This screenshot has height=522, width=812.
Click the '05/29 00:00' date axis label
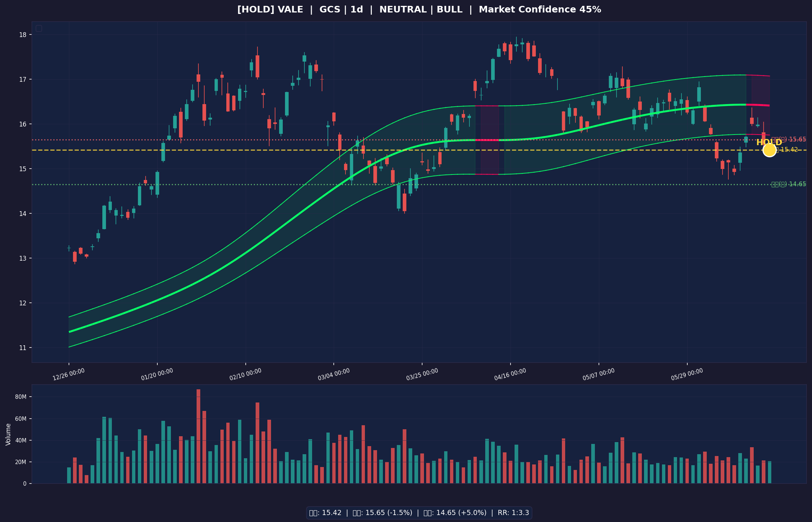tap(687, 374)
